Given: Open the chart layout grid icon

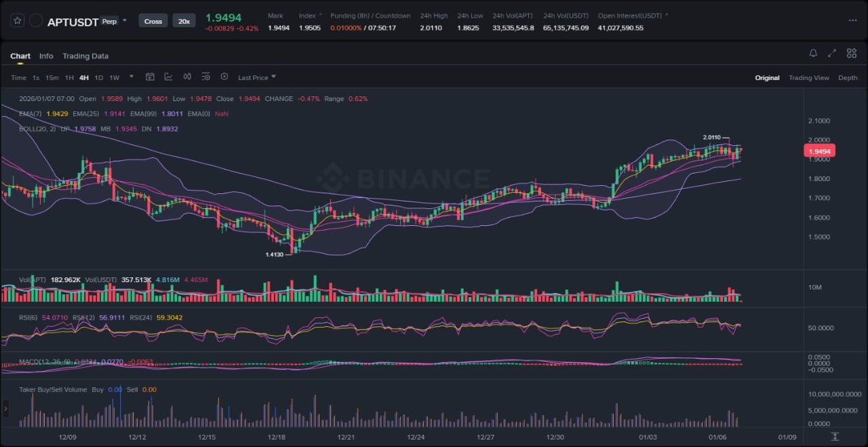Looking at the screenshot, I should (x=852, y=53).
